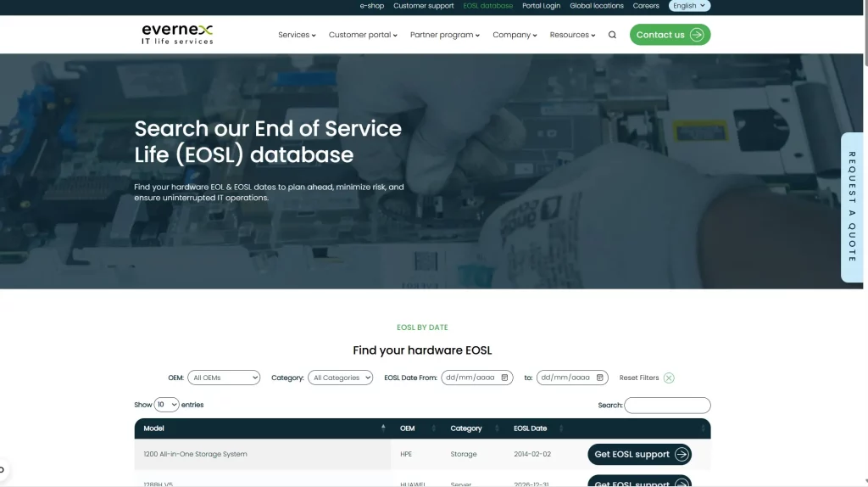Click the EOSL Date From input

[476, 378]
